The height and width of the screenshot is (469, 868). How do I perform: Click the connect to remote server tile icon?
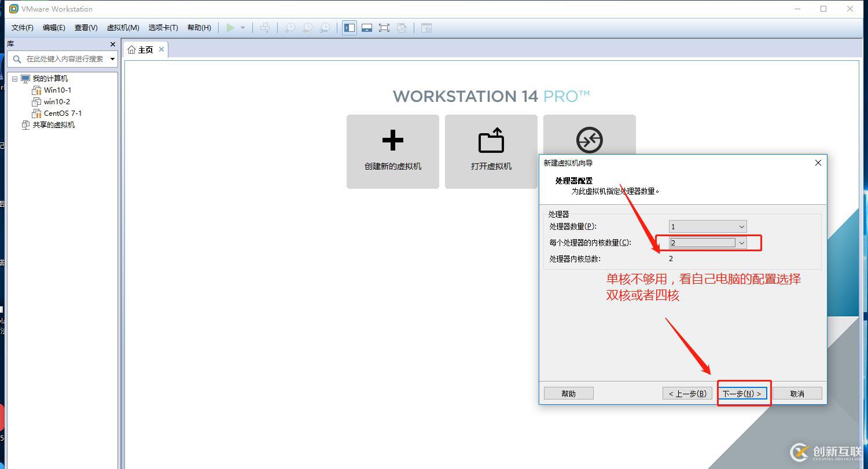(x=590, y=140)
